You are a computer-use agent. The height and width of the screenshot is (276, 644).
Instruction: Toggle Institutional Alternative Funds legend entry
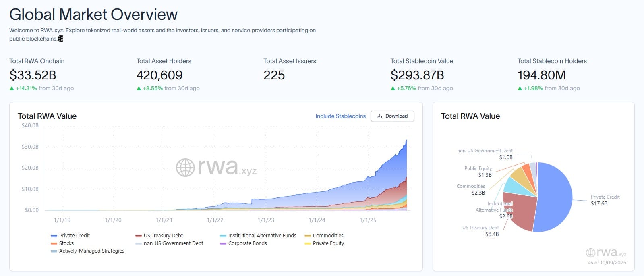click(262, 236)
